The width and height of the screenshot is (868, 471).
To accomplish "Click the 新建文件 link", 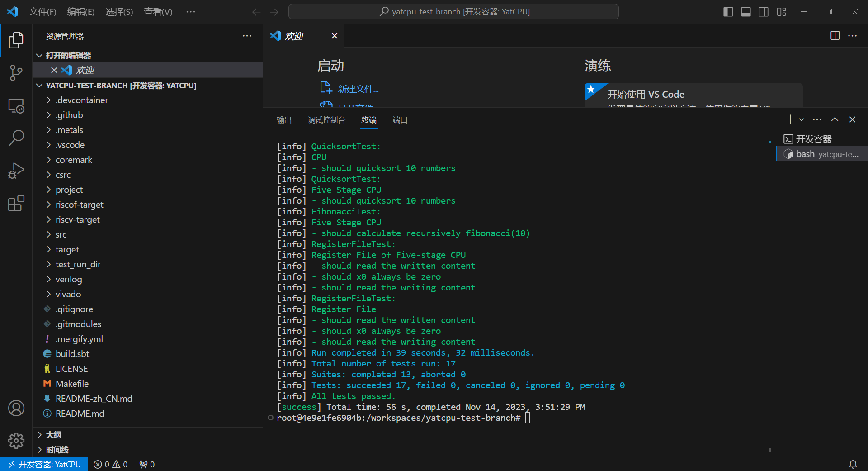I will [x=358, y=89].
